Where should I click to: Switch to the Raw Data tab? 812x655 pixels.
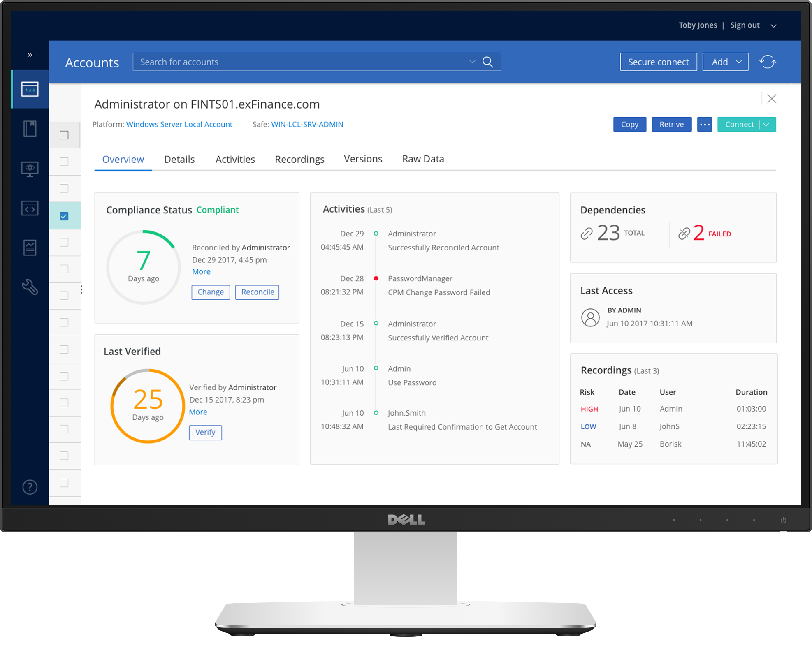(423, 159)
